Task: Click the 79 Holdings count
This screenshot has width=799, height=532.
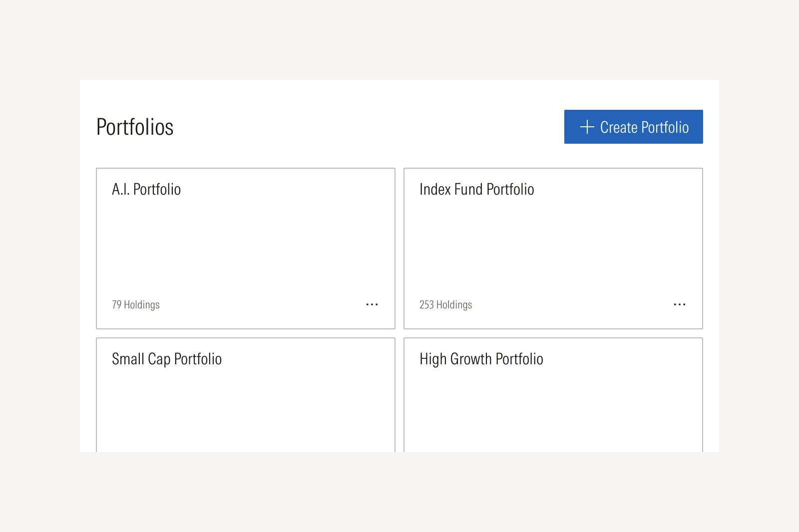Action: pyautogui.click(x=136, y=305)
